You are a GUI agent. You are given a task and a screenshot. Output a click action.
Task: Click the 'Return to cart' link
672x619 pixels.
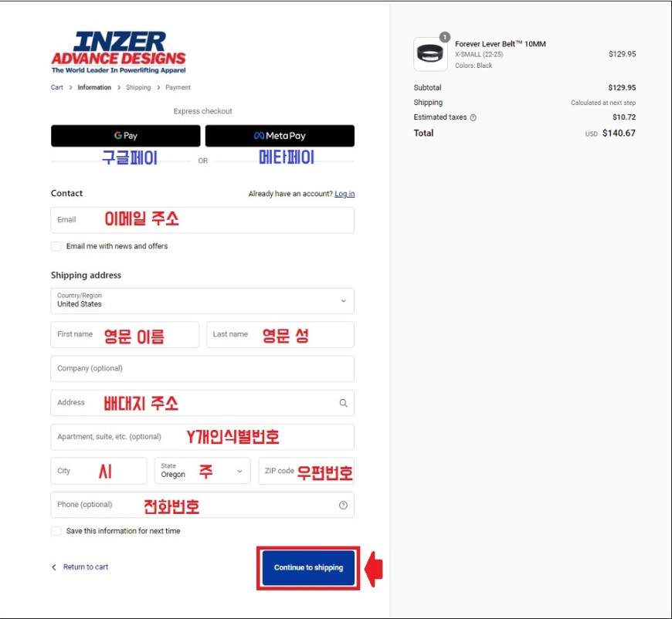click(80, 567)
